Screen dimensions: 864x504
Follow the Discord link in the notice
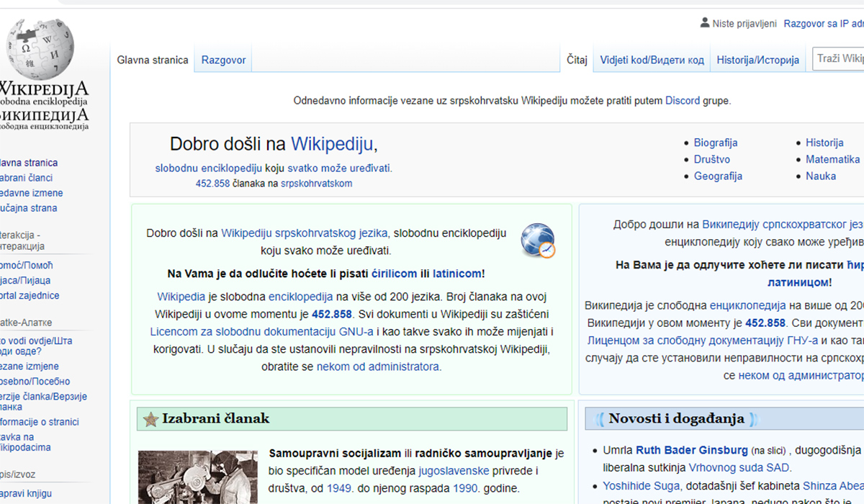683,101
